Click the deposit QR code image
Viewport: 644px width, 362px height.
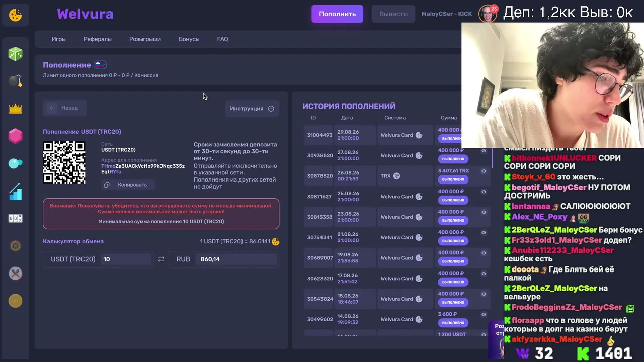click(64, 162)
